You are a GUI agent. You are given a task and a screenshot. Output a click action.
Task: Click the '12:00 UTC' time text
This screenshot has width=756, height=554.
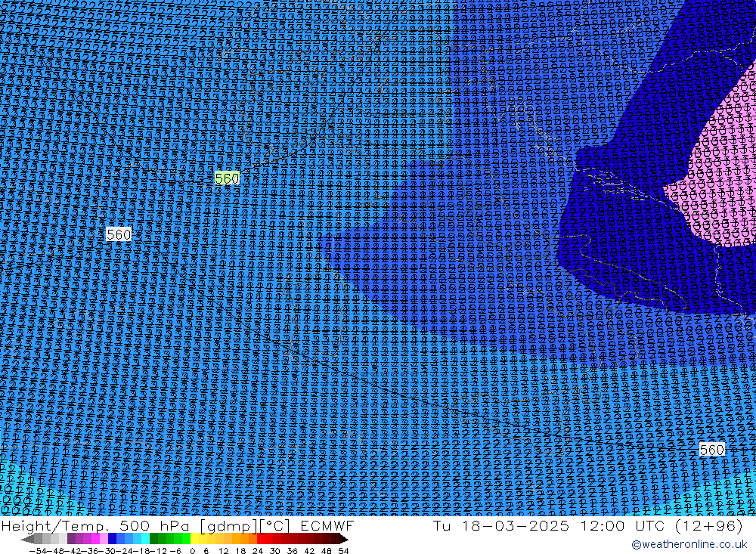[x=622, y=526]
